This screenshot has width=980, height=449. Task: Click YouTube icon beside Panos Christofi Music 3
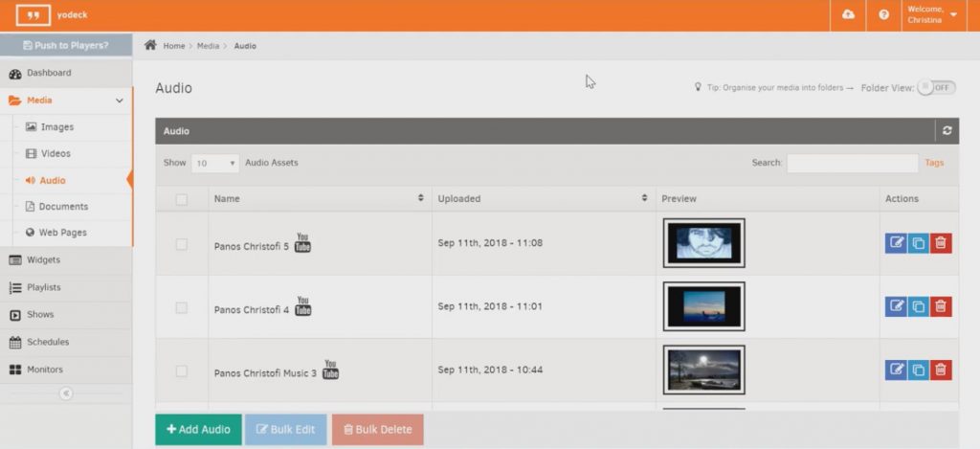click(330, 370)
